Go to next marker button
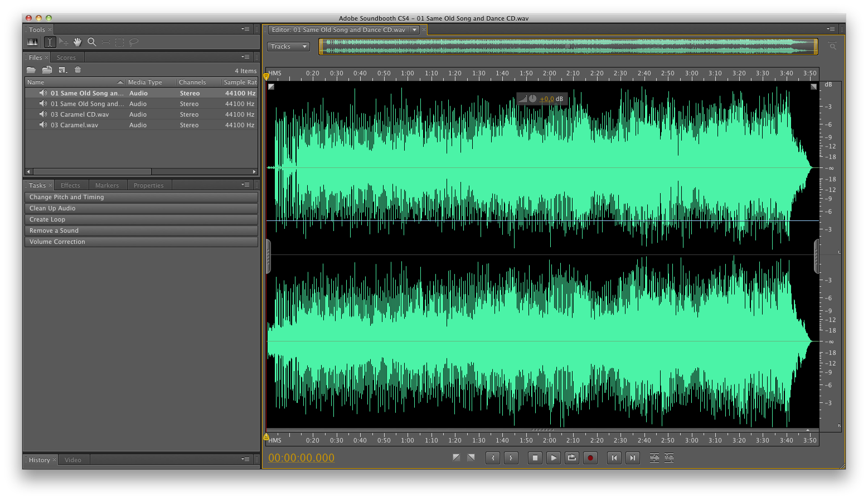This screenshot has width=868, height=500. coord(633,458)
